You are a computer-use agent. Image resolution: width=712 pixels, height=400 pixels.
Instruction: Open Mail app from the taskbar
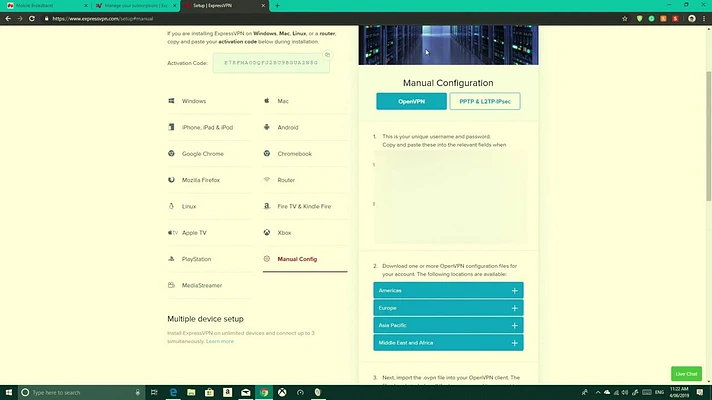(246, 392)
